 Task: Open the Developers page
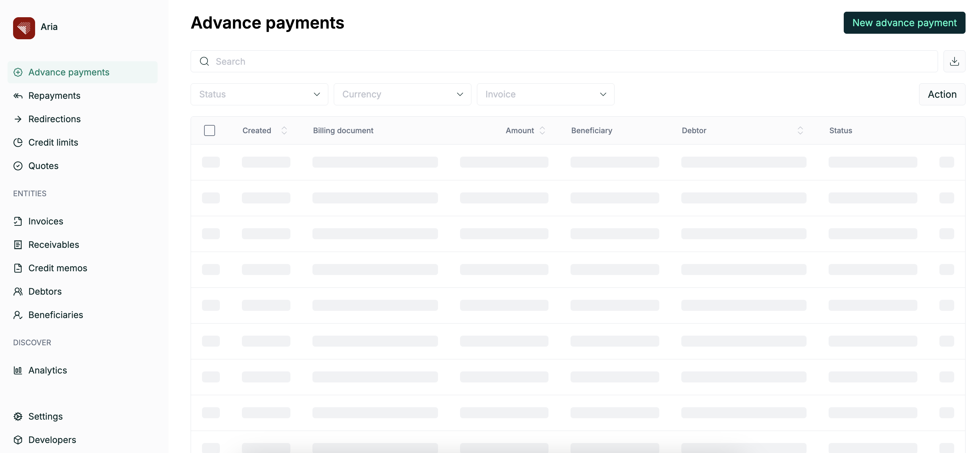point(83,440)
